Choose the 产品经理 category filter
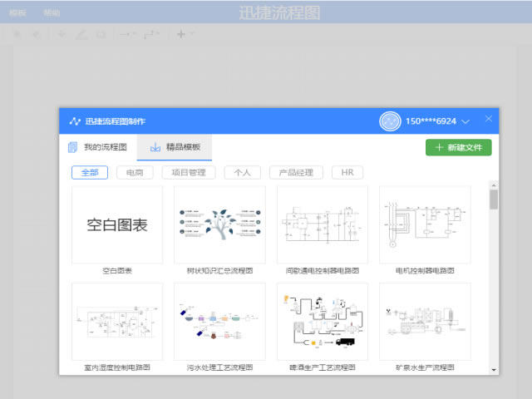This screenshot has width=532, height=399. 296,172
